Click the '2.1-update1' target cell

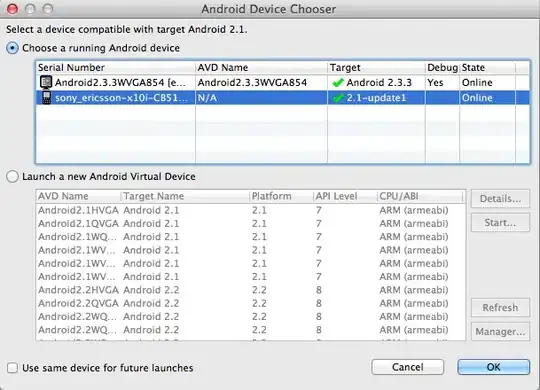click(376, 98)
